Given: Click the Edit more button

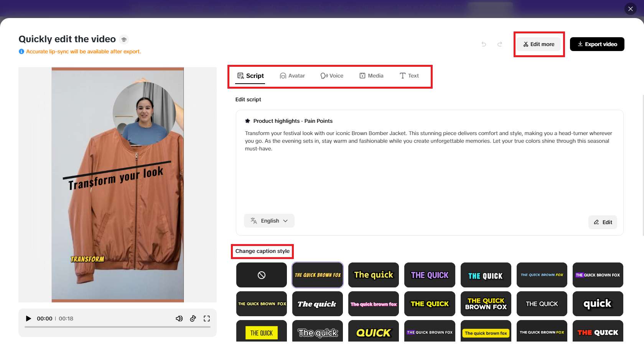Looking at the screenshot, I should point(539,44).
